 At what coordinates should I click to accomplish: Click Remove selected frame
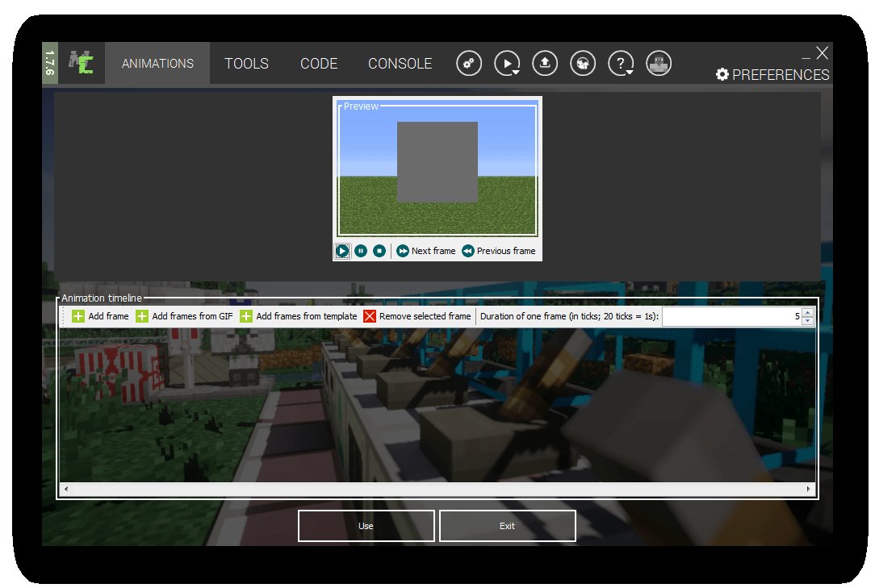[417, 316]
